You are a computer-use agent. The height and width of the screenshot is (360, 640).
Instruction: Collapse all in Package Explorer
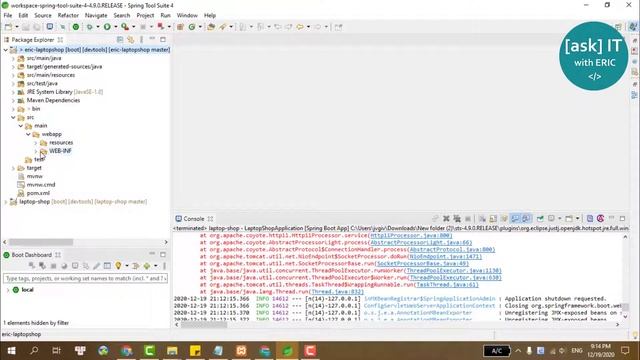tap(120, 40)
